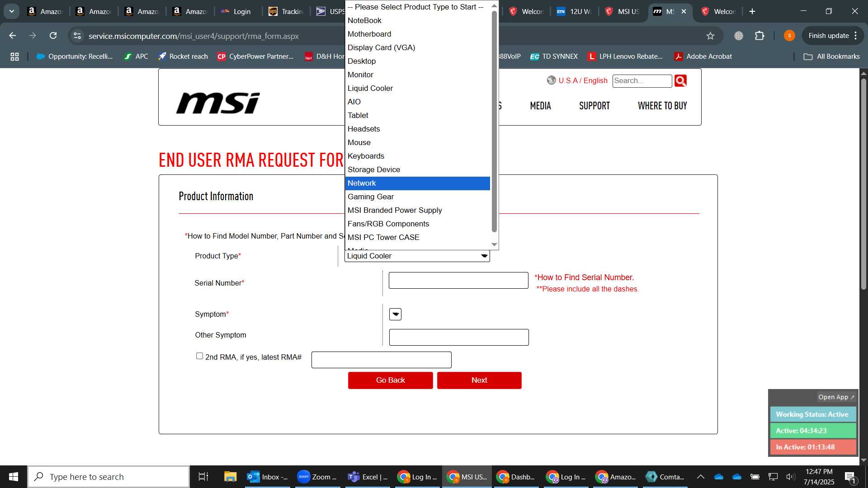Select NoteBook from product type list
The width and height of the screenshot is (868, 488).
[x=417, y=20]
